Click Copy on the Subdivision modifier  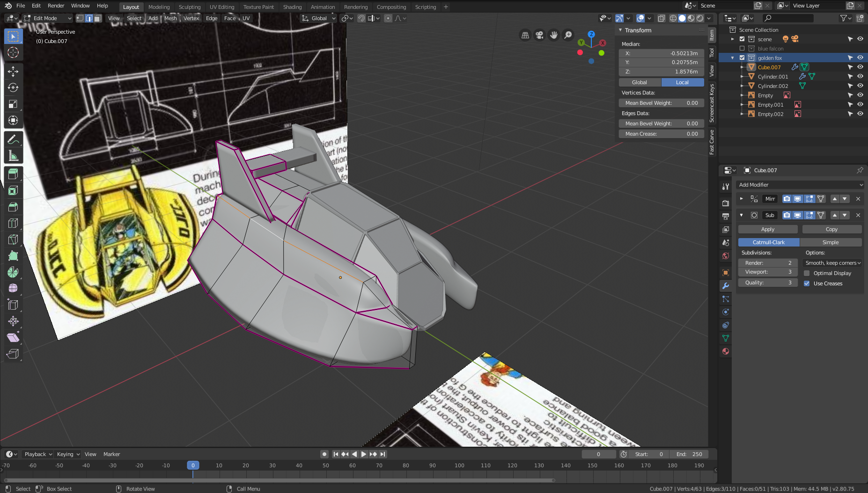tap(832, 229)
